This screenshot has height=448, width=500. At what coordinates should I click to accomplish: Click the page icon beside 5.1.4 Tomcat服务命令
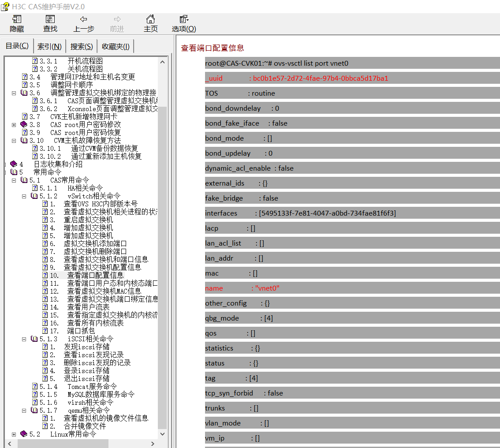(35, 386)
